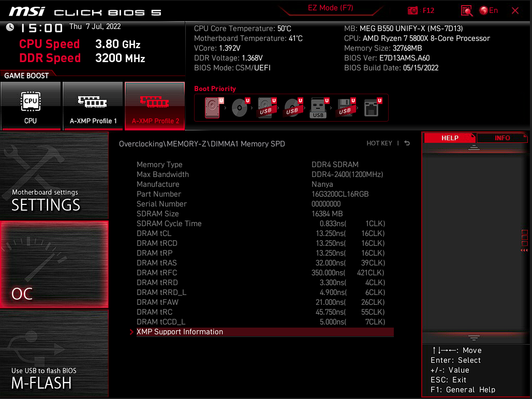Close the BIOS with the X icon
This screenshot has width=532, height=399.
pos(515,11)
